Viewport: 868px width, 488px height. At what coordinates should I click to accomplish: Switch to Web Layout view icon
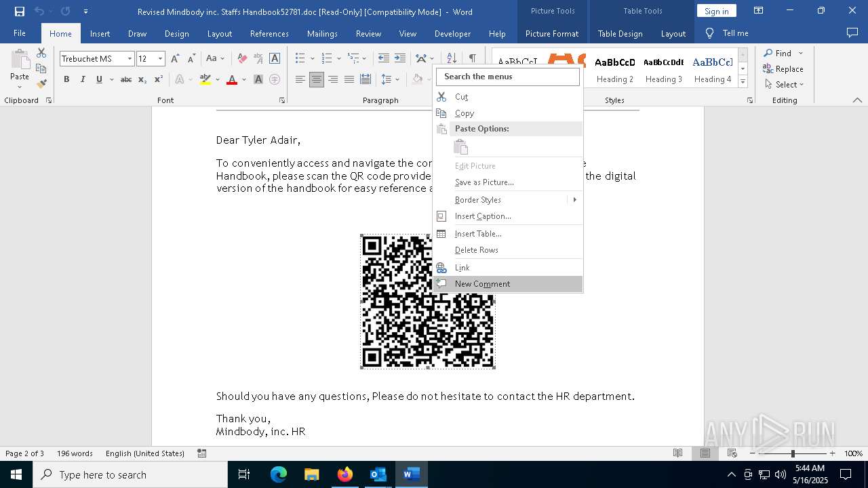[x=732, y=453]
